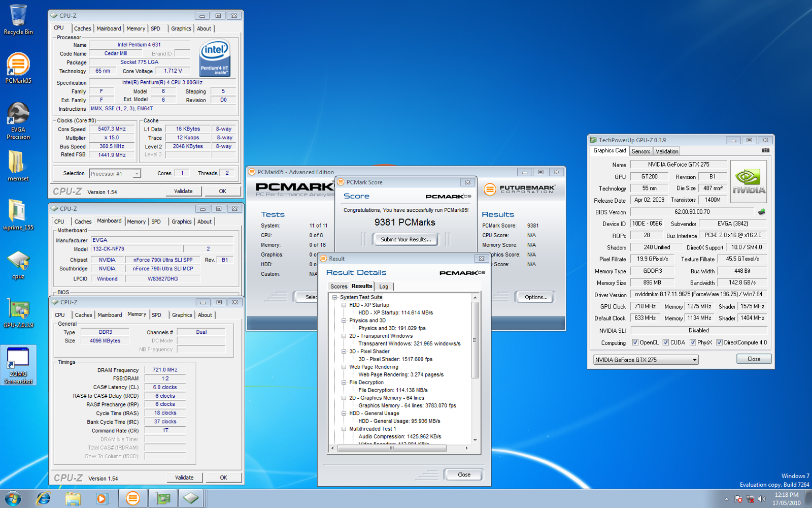Click the GPU-Z screenshot camera icon

[765, 150]
